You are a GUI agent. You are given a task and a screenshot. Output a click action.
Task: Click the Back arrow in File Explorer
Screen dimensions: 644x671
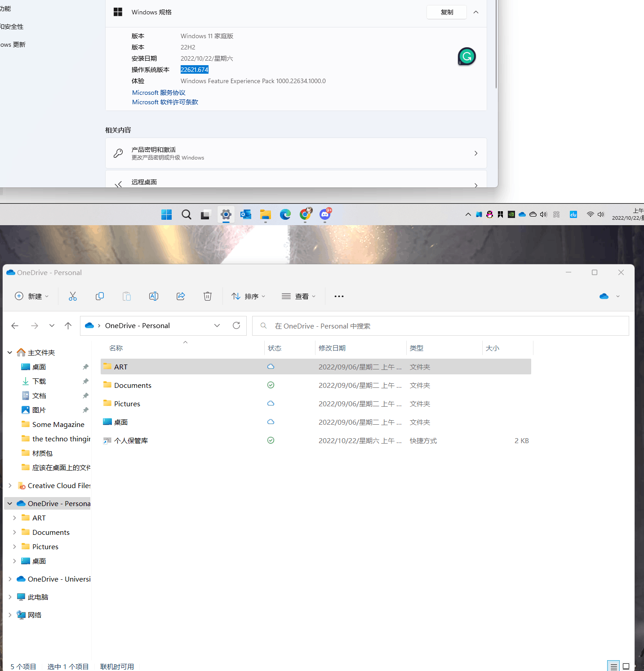pos(15,326)
